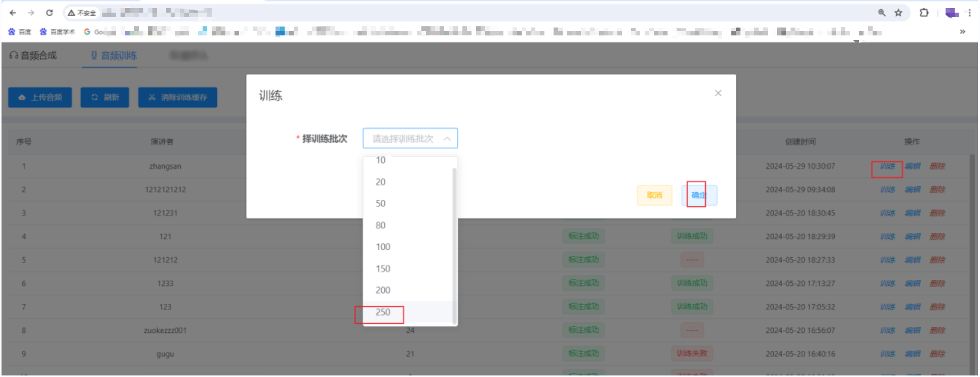
Task: Click 删除 link in zhangsan row
Action: [x=937, y=166]
